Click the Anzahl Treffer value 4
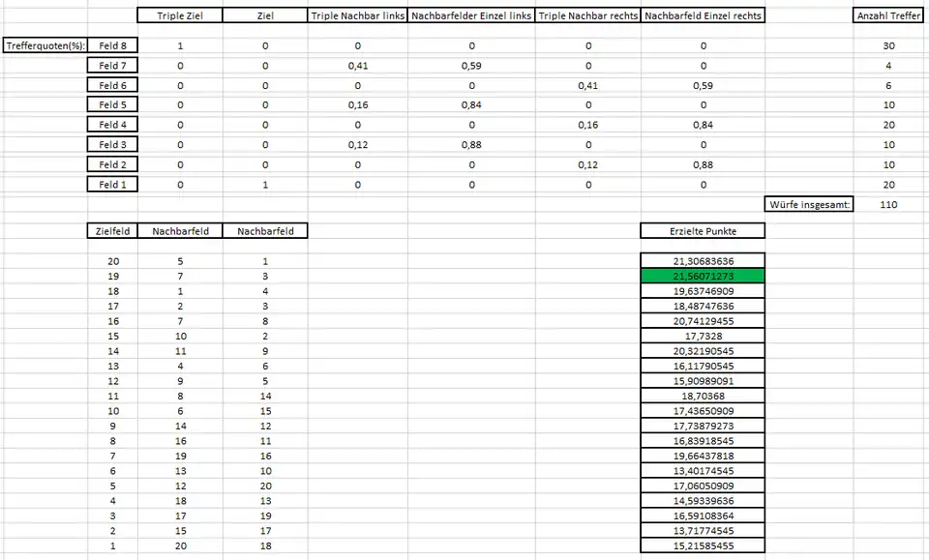The width and height of the screenshot is (929, 560). pos(888,66)
